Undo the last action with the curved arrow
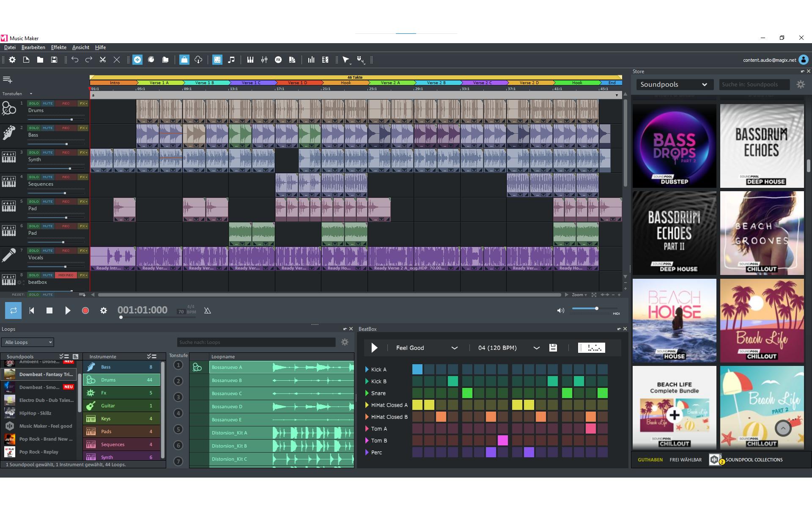This screenshot has width=812, height=511. pos(75,60)
